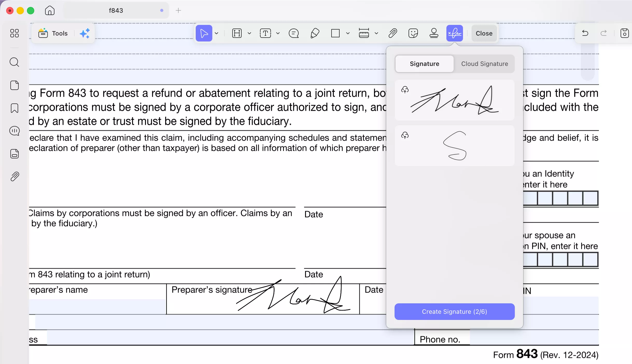The image size is (632, 364).
Task: Pick the Pencil markup tool
Action: coord(314,33)
